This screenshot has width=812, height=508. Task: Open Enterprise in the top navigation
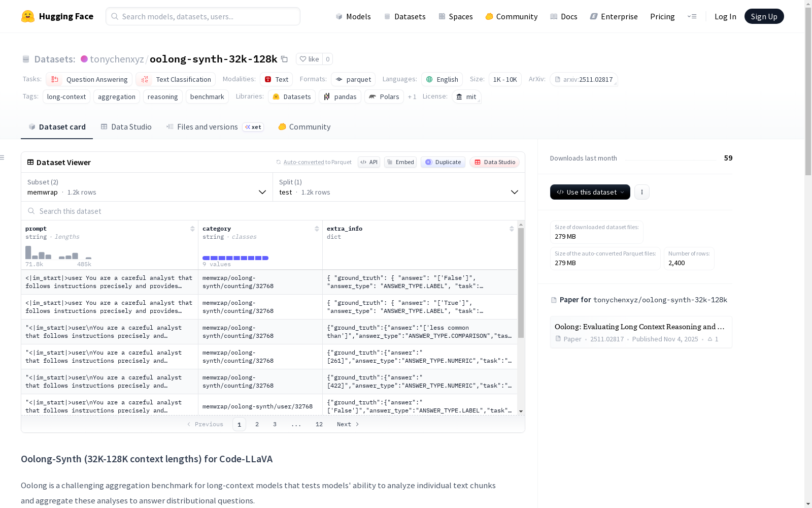point(614,16)
